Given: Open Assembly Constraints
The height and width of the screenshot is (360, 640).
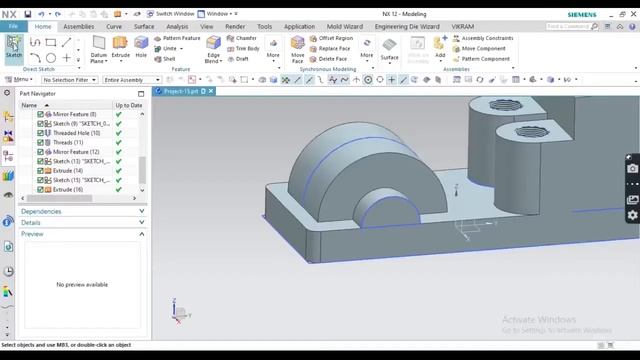Looking at the screenshot, I should pos(483,38).
